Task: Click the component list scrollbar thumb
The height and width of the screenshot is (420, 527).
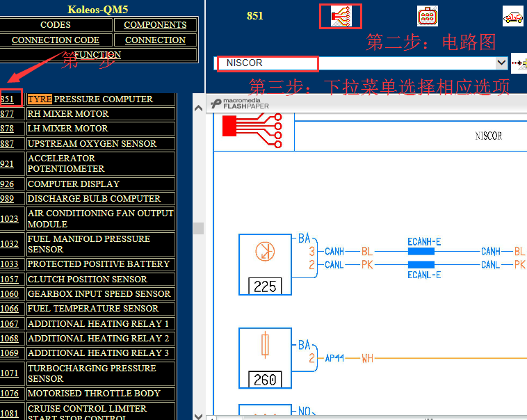Action: (199, 228)
